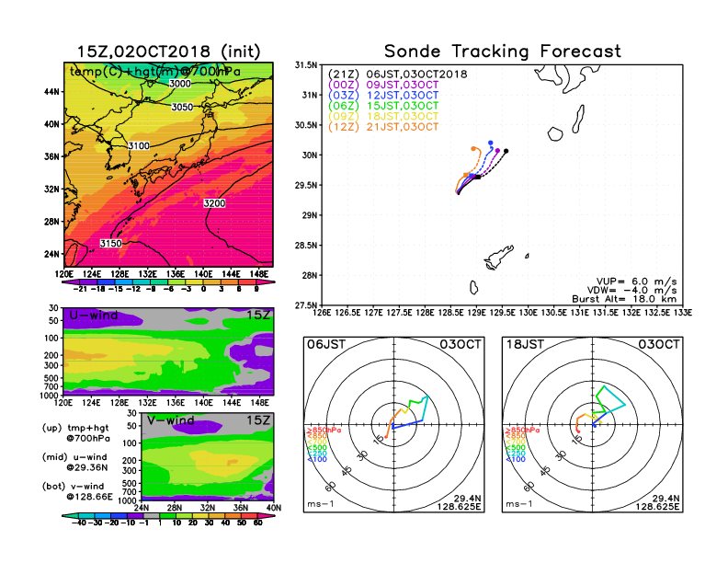Viewport: 728px width, 563px height.
Task: Click "29.4N" in the 18JST hodograph
Action: coord(665,499)
